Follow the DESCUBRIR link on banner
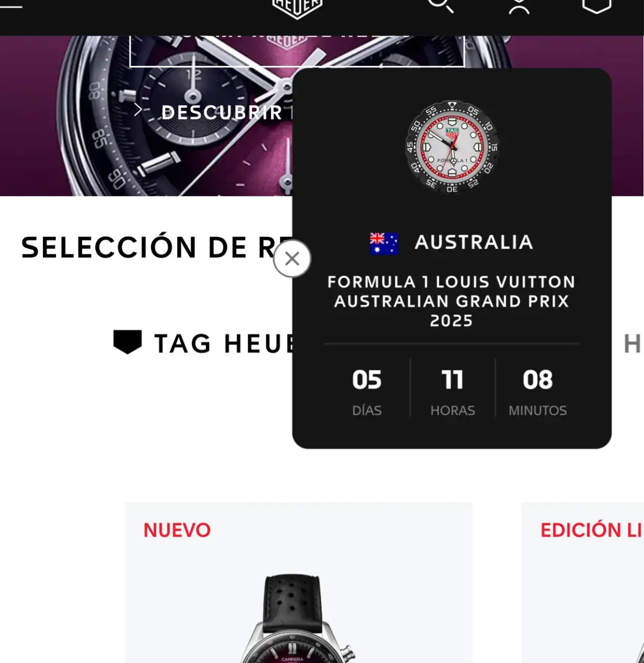The height and width of the screenshot is (663, 644). 222,112
